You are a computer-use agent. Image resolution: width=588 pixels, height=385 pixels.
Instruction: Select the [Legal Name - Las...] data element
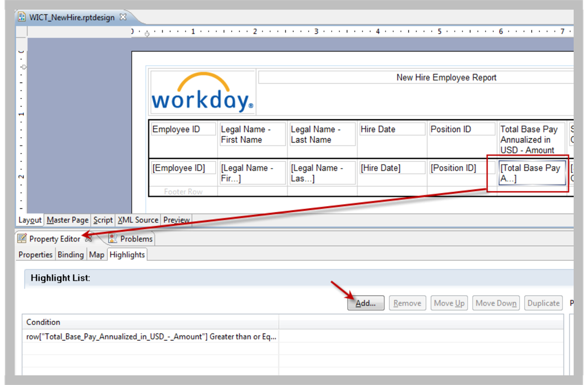click(x=322, y=173)
